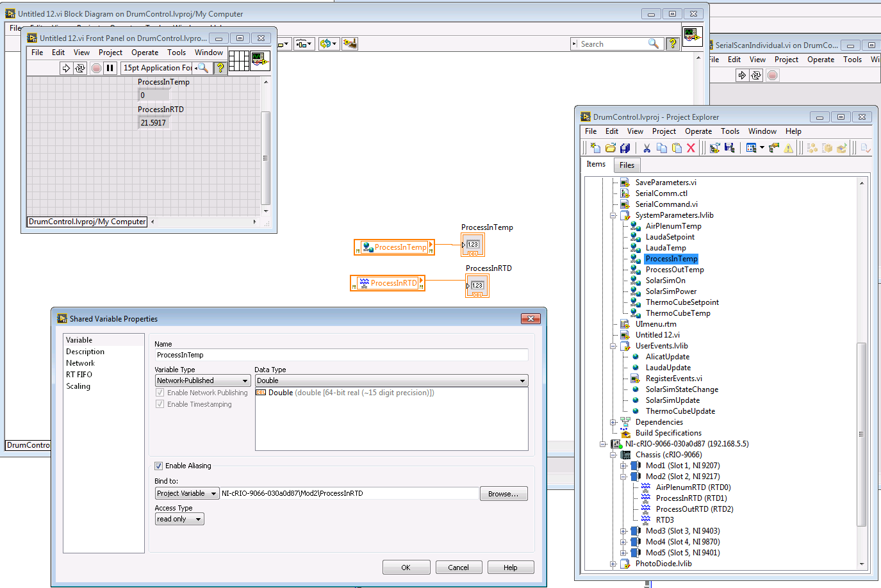
Task: Click the VI icon in Front Panel
Action: pos(260,61)
